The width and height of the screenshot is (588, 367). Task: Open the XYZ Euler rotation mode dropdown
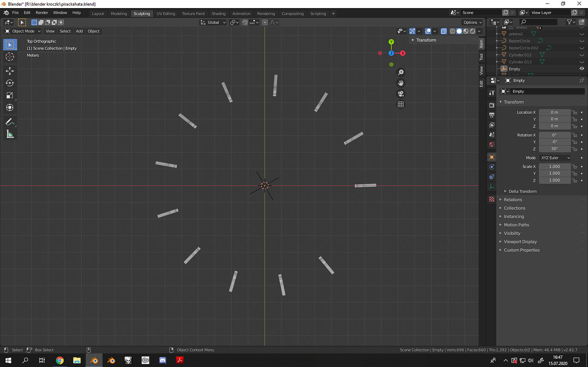(x=555, y=158)
